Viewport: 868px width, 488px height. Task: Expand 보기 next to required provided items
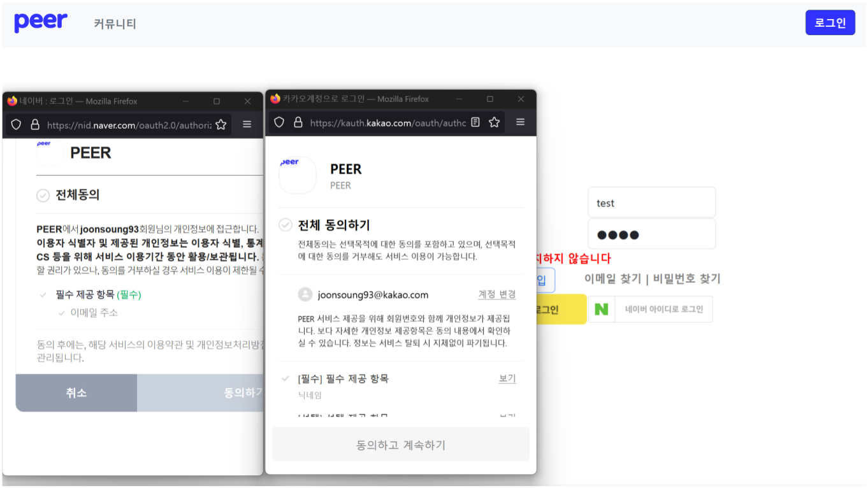(507, 378)
